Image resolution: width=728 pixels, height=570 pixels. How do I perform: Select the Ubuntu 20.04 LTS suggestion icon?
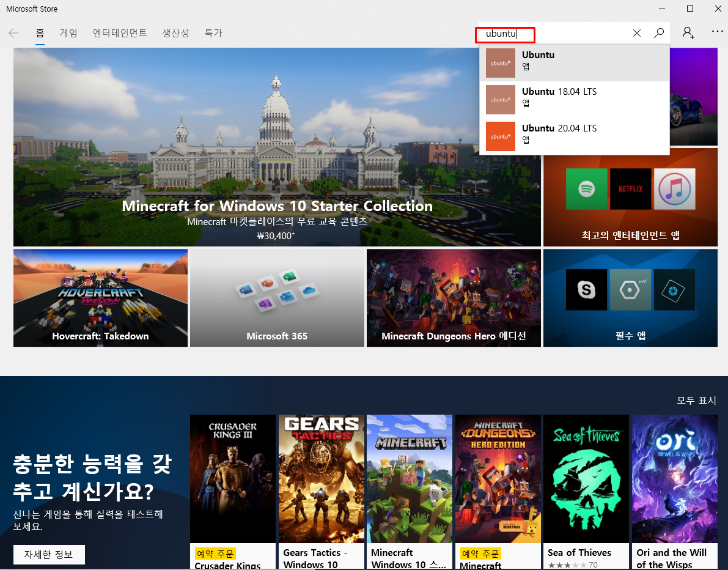pos(501,136)
